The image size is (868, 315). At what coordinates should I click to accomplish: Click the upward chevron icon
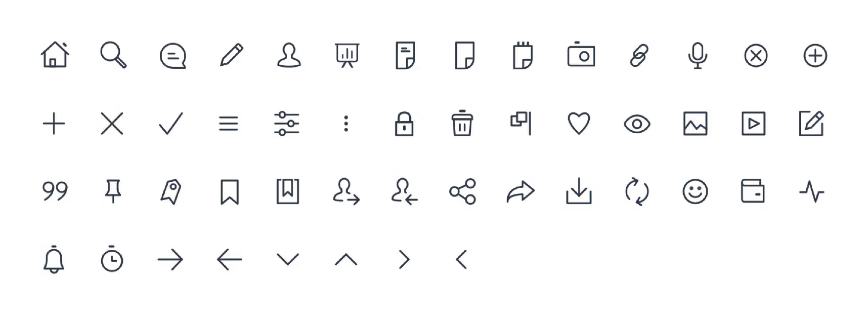(346, 259)
